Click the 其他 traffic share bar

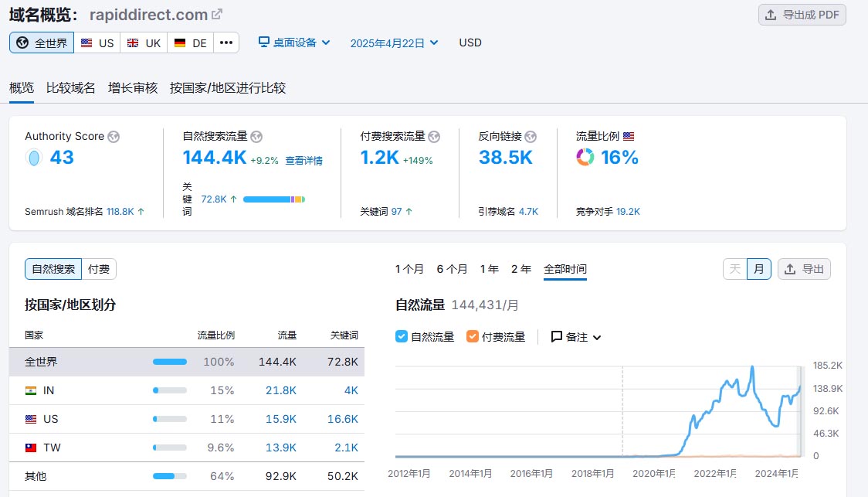(x=170, y=476)
